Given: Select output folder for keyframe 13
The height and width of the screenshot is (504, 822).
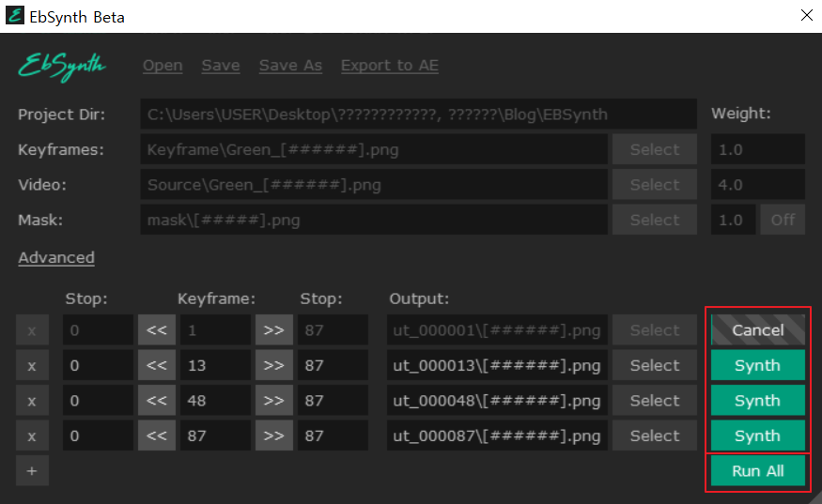Looking at the screenshot, I should 654,365.
